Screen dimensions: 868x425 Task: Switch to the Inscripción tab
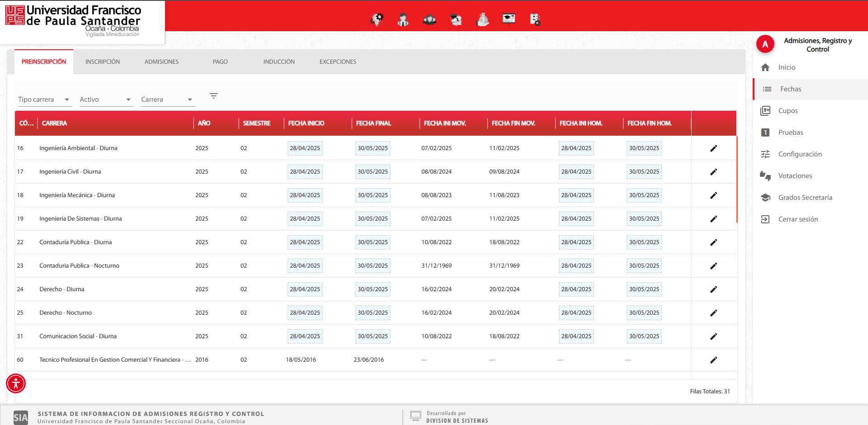pos(103,62)
